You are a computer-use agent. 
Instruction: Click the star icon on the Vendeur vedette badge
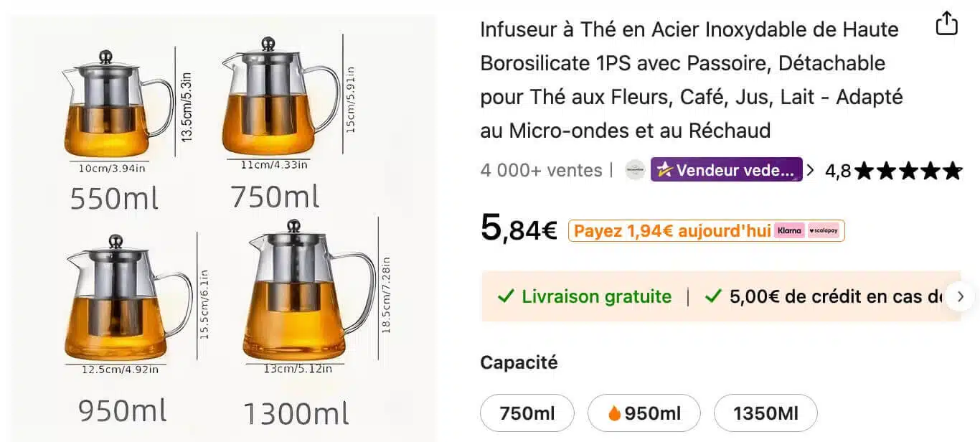point(664,170)
